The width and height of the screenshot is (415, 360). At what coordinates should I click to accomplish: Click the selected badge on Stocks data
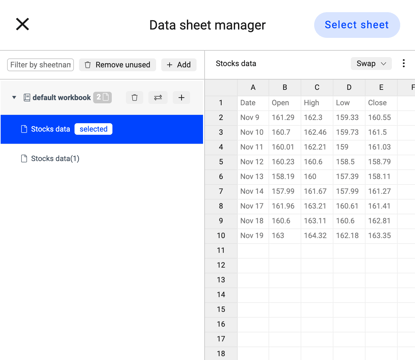tap(93, 129)
